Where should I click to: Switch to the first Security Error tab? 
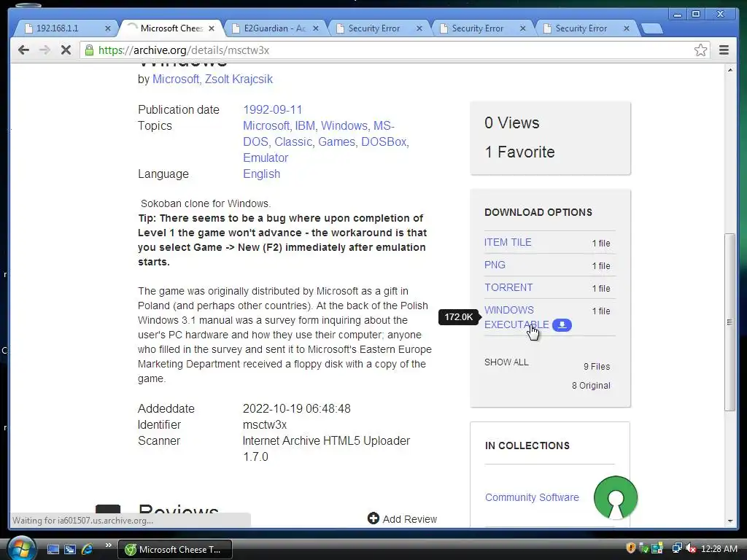click(374, 28)
